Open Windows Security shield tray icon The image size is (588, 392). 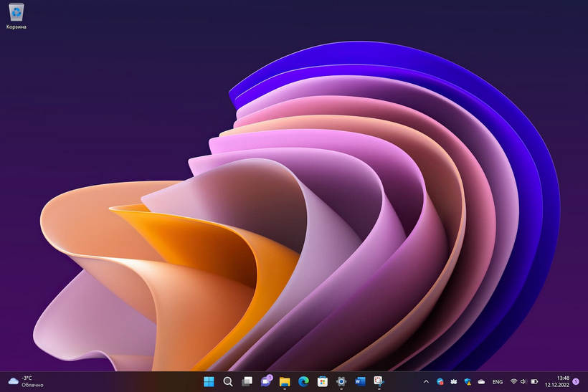pyautogui.click(x=468, y=382)
